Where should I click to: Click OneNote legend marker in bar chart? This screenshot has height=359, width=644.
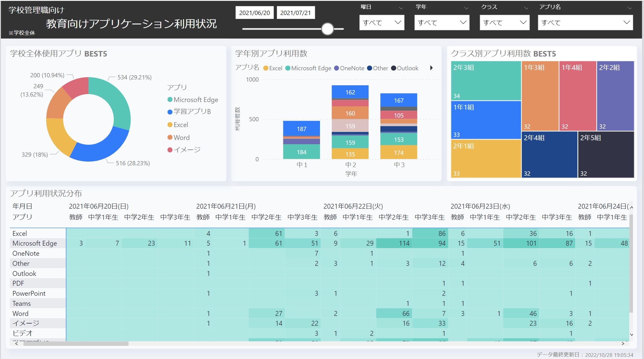point(337,68)
